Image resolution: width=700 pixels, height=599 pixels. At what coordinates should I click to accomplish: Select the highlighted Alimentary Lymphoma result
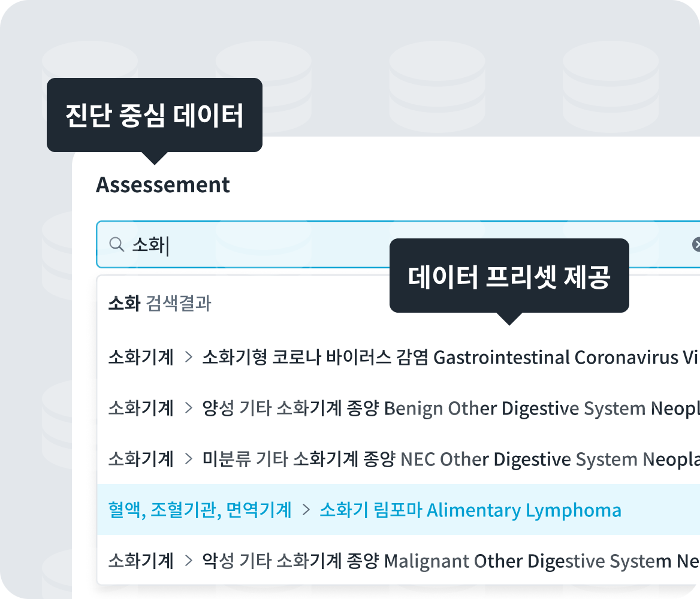pyautogui.click(x=470, y=510)
